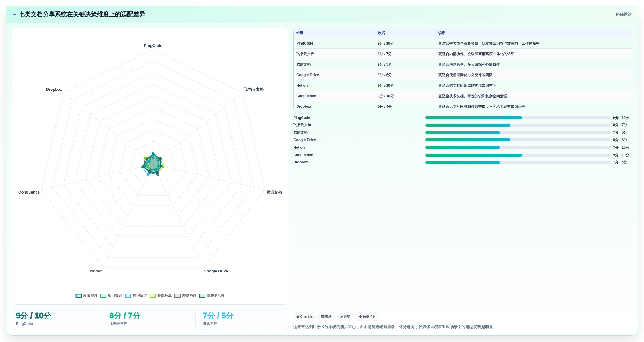The width and height of the screenshot is (644, 342).
Task: Click the 9分 / 10分 PingCode data card
Action: (x=57, y=319)
